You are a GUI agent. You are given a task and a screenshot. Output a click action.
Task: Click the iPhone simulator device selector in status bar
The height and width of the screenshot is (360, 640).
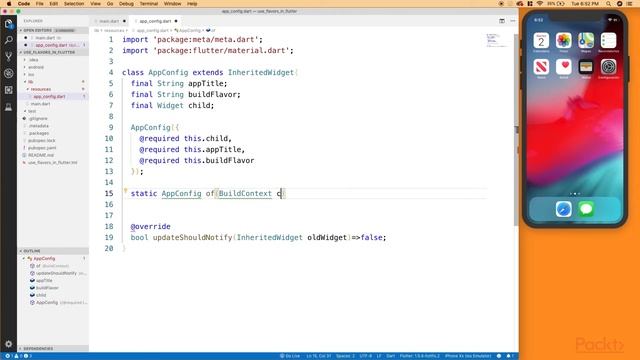pyautogui.click(x=468, y=356)
